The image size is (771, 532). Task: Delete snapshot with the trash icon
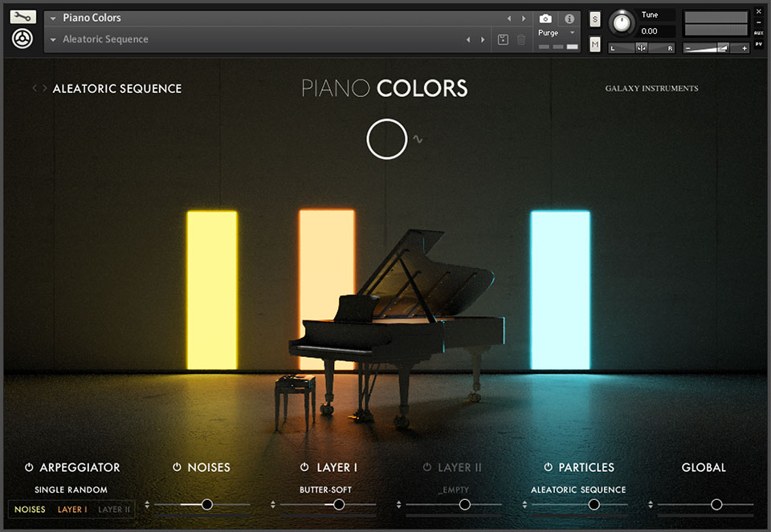point(521,39)
